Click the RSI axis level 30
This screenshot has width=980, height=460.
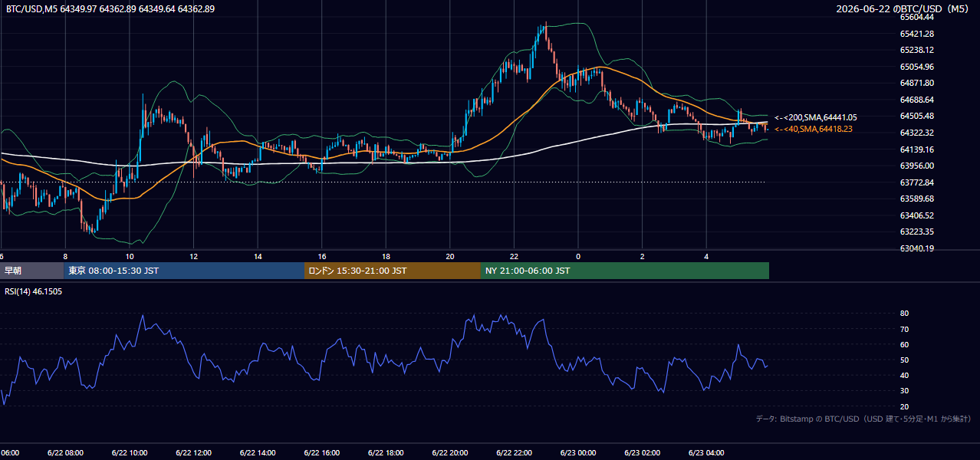point(905,390)
